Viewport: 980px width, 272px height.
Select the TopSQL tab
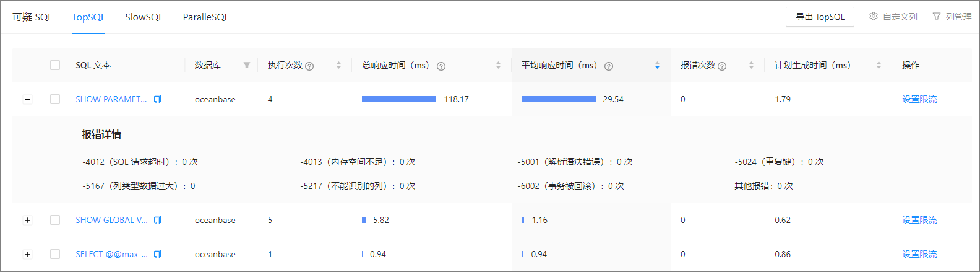coord(88,17)
